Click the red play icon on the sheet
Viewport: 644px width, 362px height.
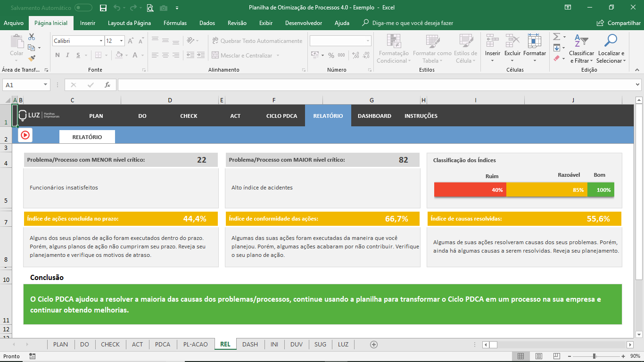(x=25, y=135)
